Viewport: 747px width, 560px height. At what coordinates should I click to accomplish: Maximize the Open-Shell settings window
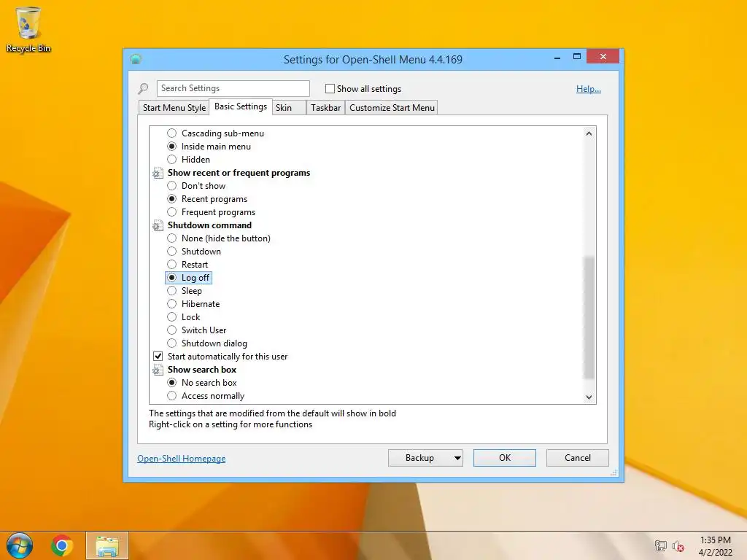click(577, 57)
